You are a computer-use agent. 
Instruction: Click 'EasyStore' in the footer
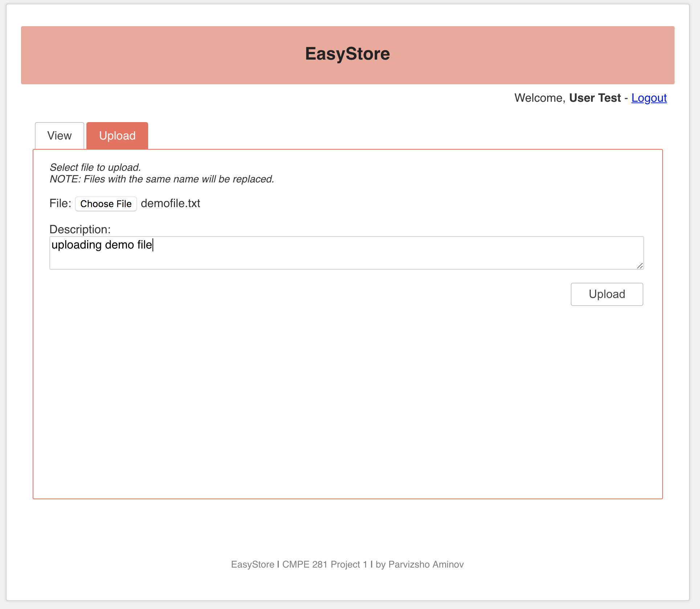pos(253,564)
